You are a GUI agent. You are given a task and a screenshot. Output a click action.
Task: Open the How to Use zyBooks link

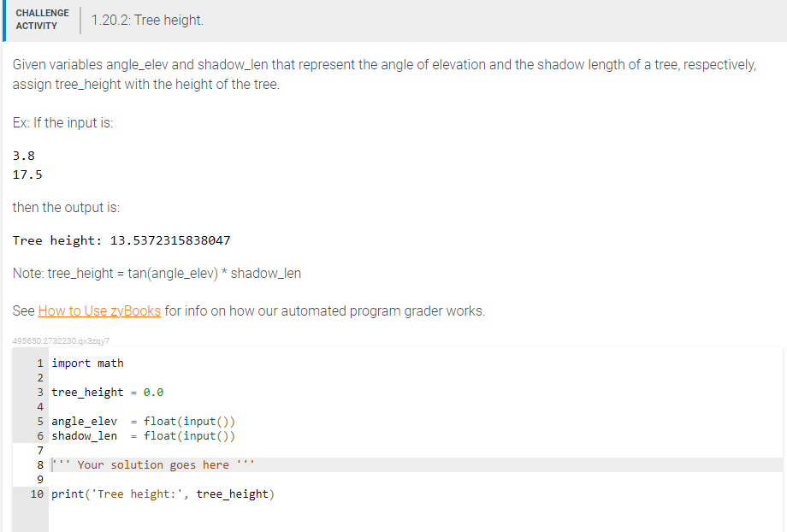(98, 310)
